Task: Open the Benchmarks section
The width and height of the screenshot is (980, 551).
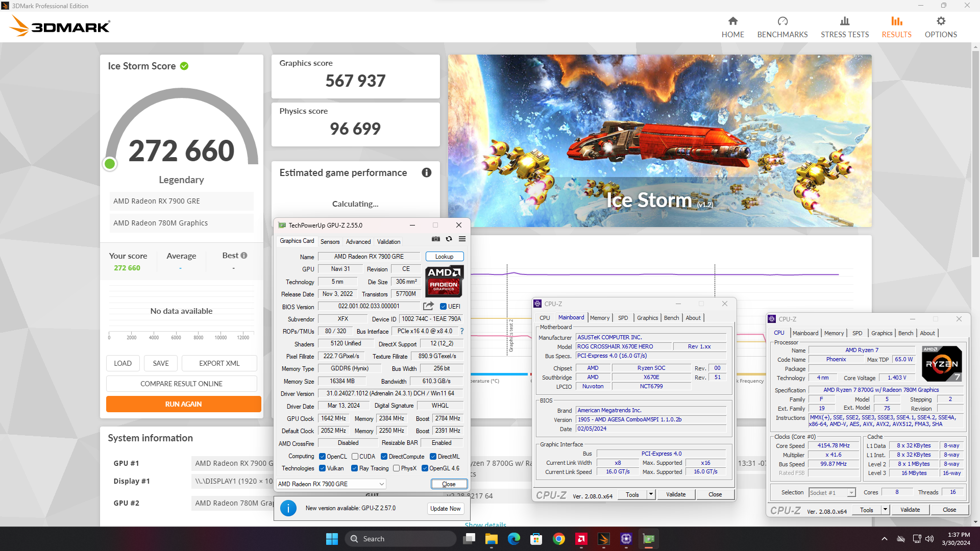Action: click(782, 27)
